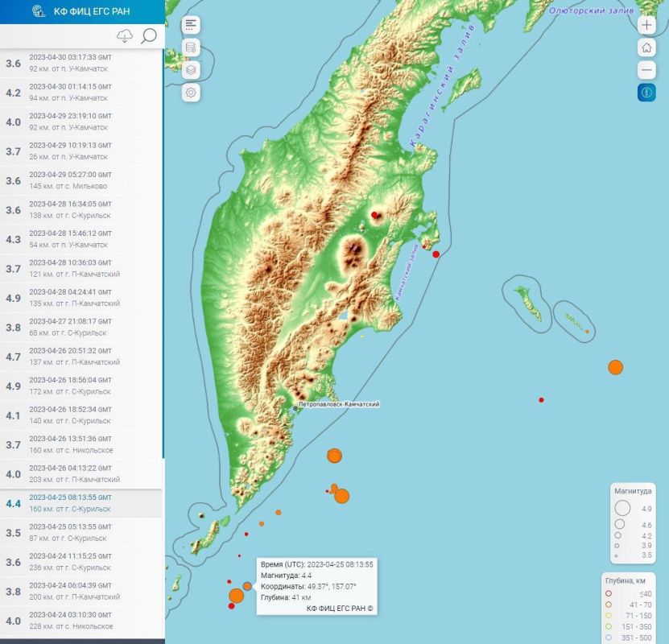The width and height of the screenshot is (669, 644).
Task: Reset map view with home button
Action: tap(646, 47)
